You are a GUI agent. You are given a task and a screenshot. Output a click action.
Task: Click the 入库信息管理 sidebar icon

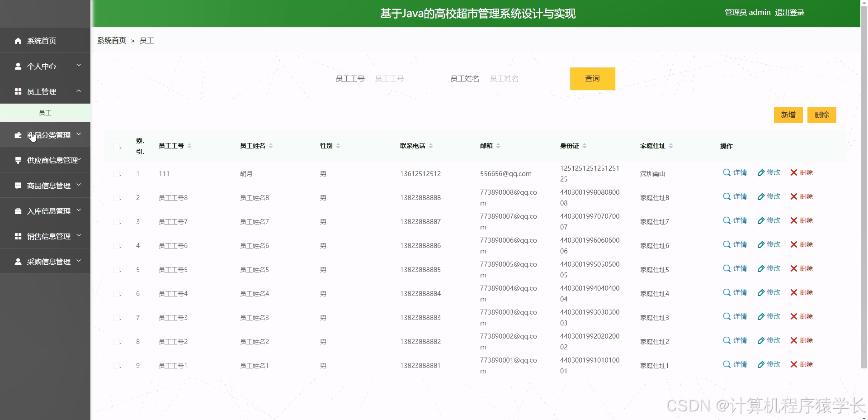pyautogui.click(x=18, y=210)
